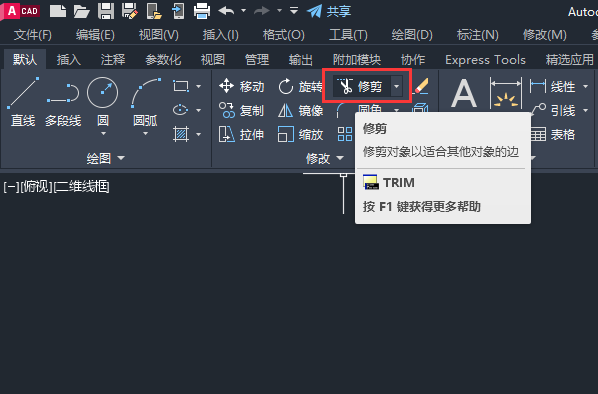Screen dimensions: 598x394
Task: Expand the 圆 circle options arrow
Action: (103, 133)
